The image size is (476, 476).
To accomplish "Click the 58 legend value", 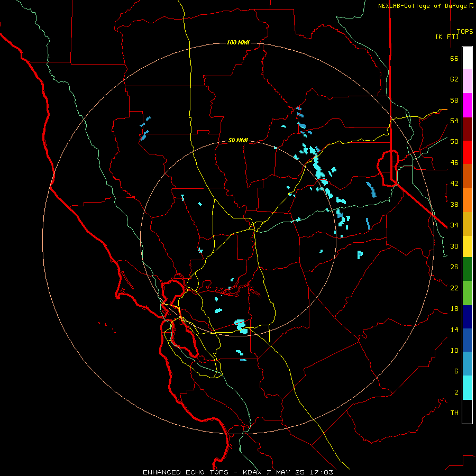I will click(454, 100).
